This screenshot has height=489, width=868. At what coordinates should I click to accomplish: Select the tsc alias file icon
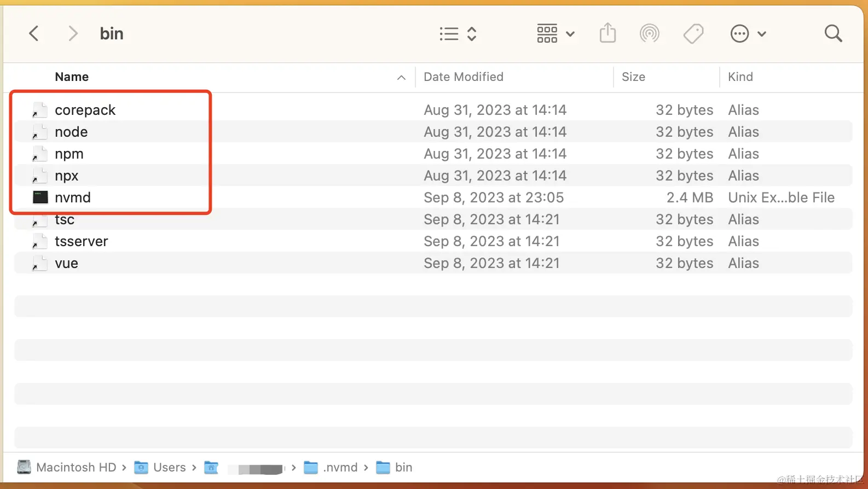40,220
